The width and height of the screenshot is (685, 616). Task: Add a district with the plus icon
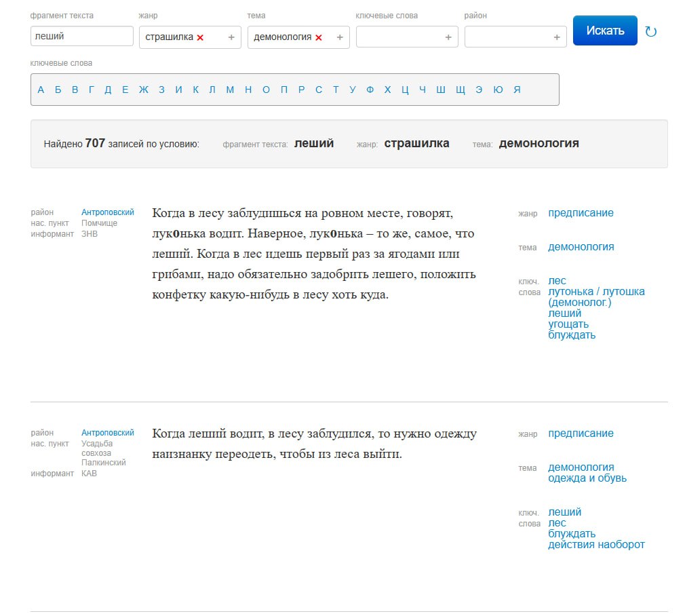[x=557, y=37]
